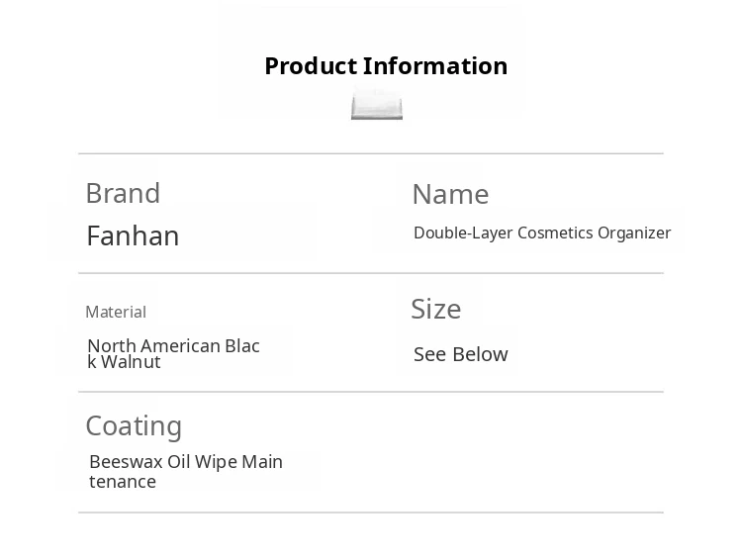
Task: Select the Name label
Action: [x=450, y=194]
